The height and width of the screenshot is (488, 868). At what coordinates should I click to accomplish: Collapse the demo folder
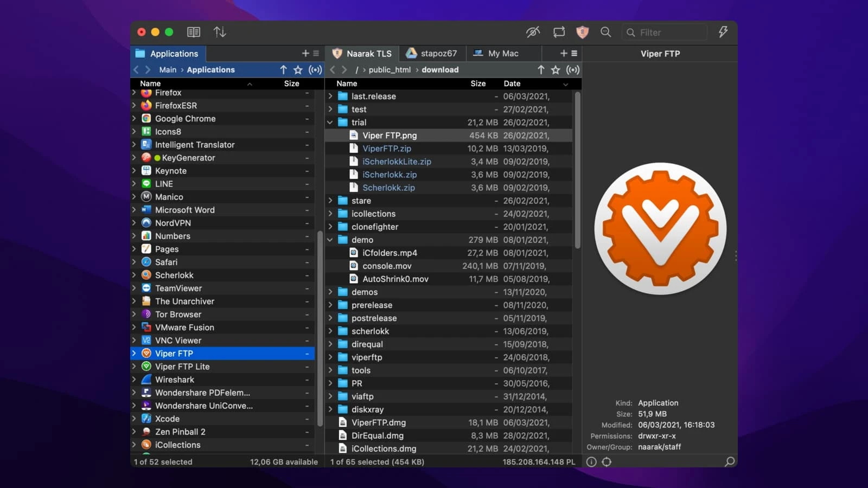click(x=330, y=240)
